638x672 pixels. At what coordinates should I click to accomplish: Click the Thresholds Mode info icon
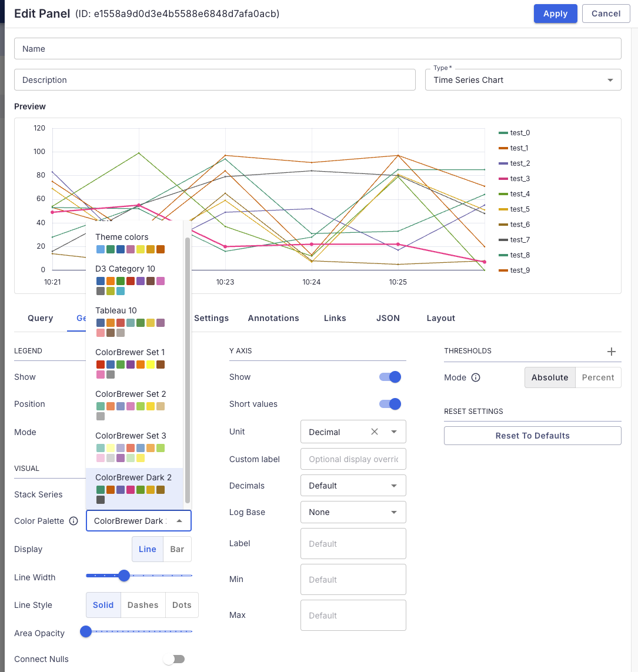476,377
